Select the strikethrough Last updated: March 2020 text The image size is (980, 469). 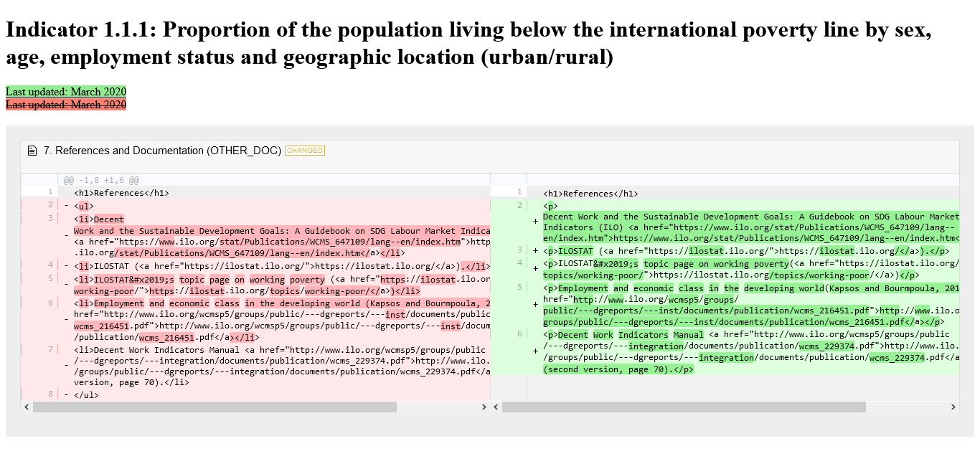65,105
